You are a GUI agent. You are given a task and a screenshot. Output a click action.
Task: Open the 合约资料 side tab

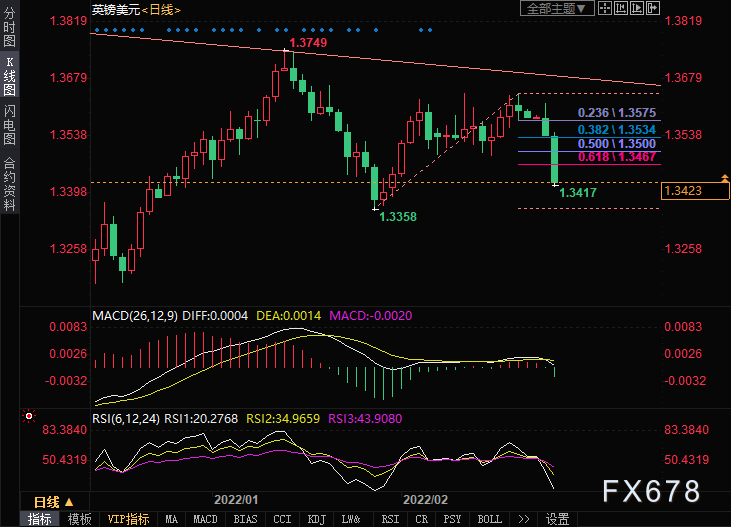click(9, 183)
